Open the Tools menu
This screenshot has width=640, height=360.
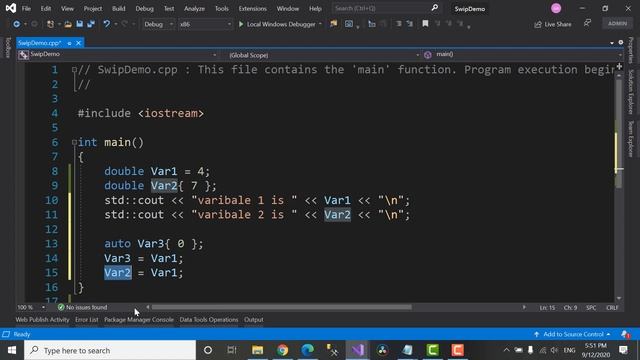(x=222, y=8)
